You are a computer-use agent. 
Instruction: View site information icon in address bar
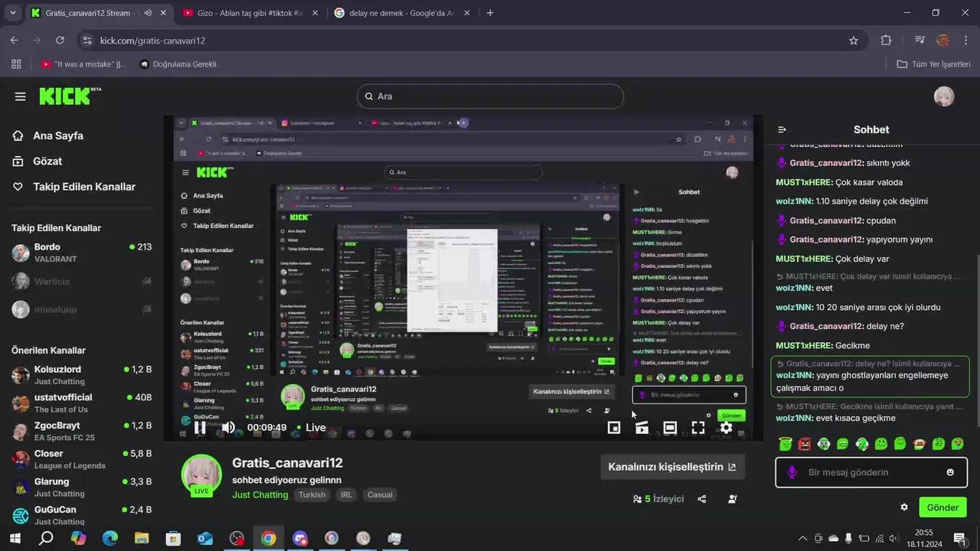click(87, 41)
